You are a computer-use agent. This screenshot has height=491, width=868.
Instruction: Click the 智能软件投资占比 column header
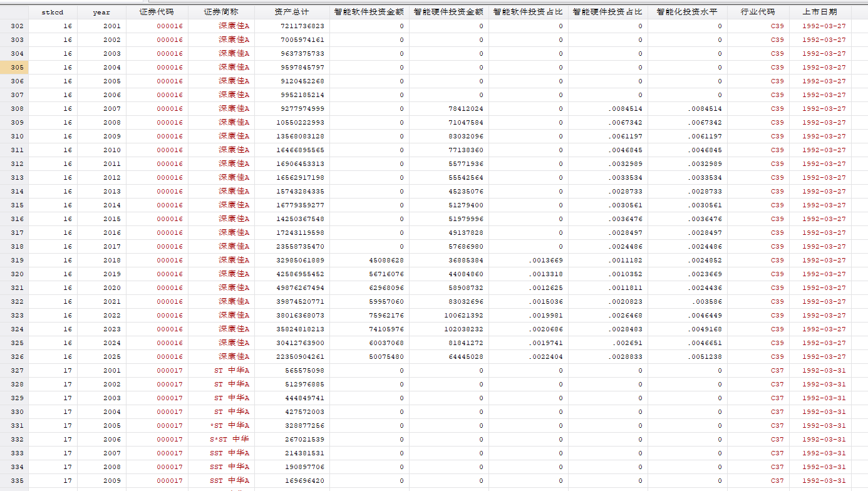point(528,12)
